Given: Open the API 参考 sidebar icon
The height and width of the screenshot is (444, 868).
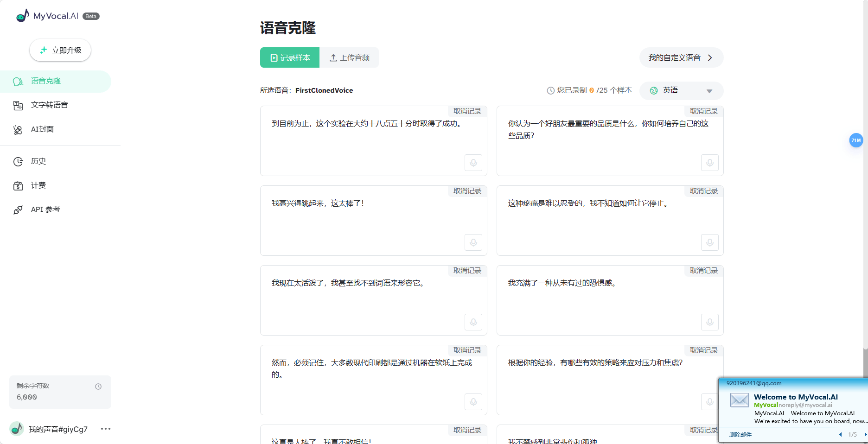Looking at the screenshot, I should 18,209.
